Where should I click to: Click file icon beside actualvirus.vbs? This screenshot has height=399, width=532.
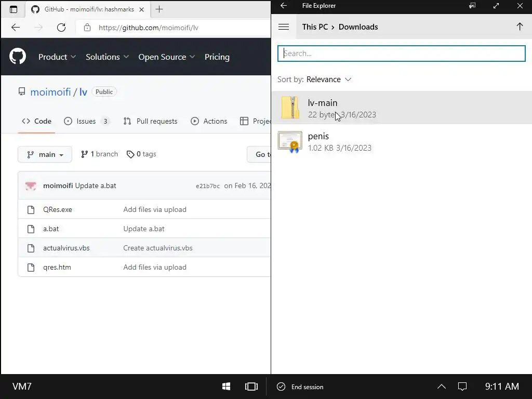click(x=31, y=248)
